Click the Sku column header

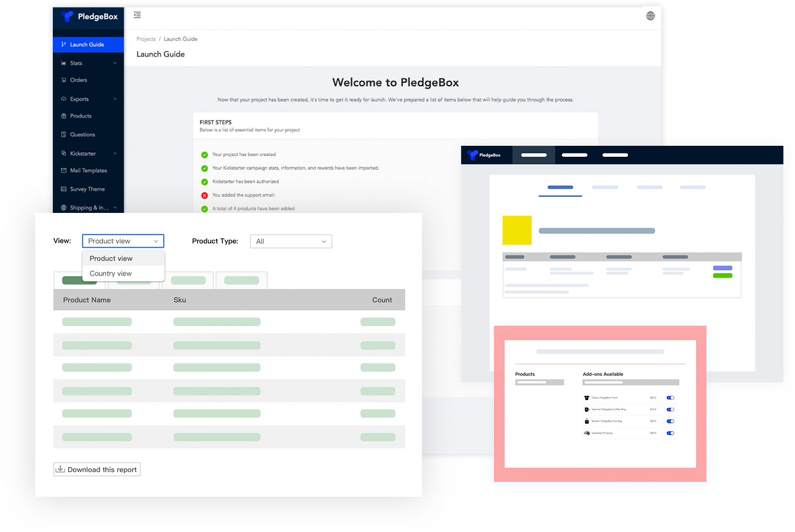(179, 300)
